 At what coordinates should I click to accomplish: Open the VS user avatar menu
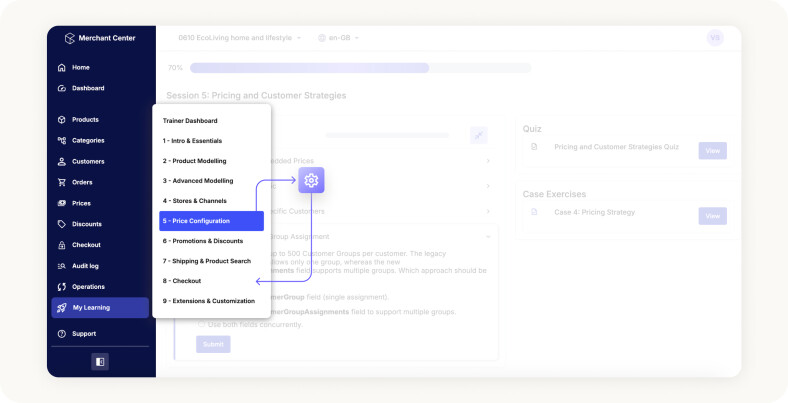pyautogui.click(x=715, y=38)
